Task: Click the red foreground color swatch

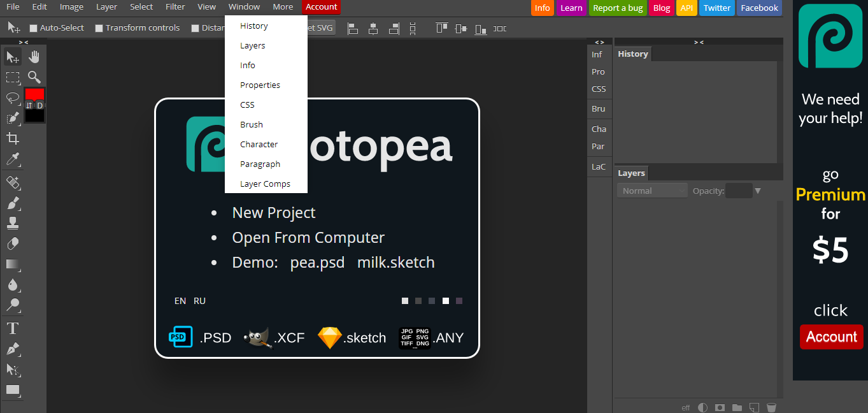Action: click(x=34, y=94)
